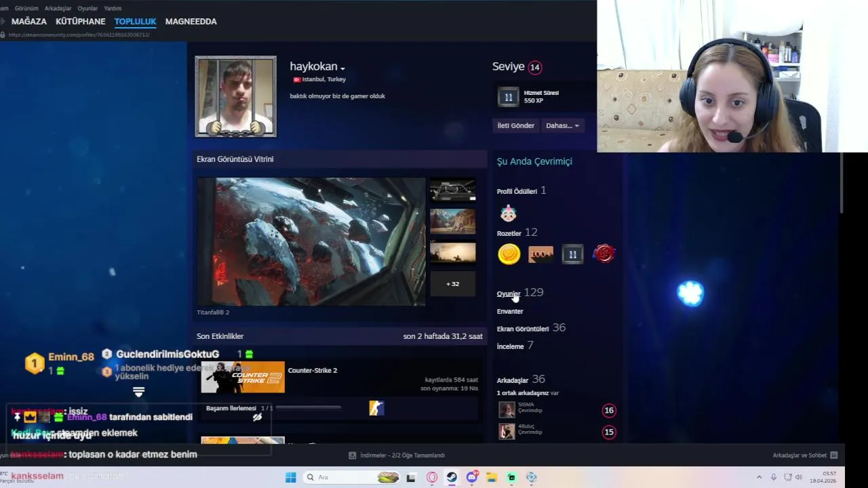
Task: Expand the Dahası dropdown
Action: [562, 125]
